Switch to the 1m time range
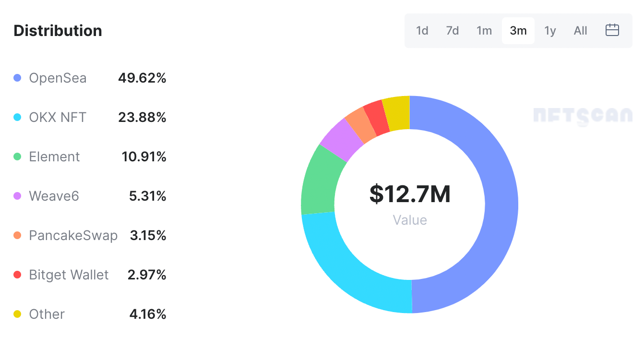This screenshot has width=644, height=362. (x=484, y=31)
